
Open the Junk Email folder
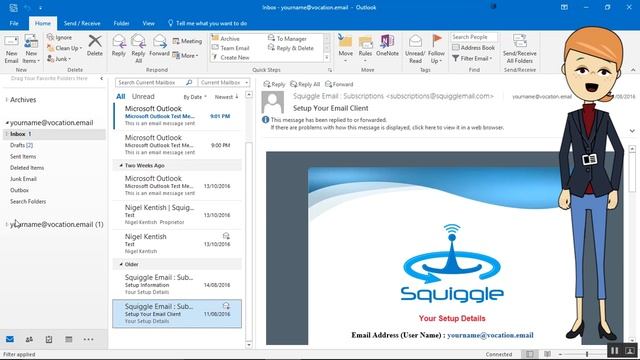(23, 179)
